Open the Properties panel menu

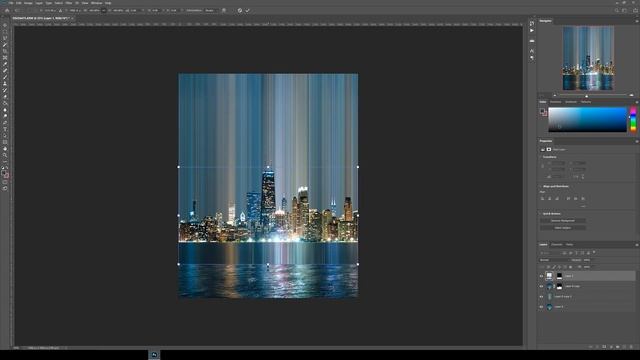(x=636, y=141)
